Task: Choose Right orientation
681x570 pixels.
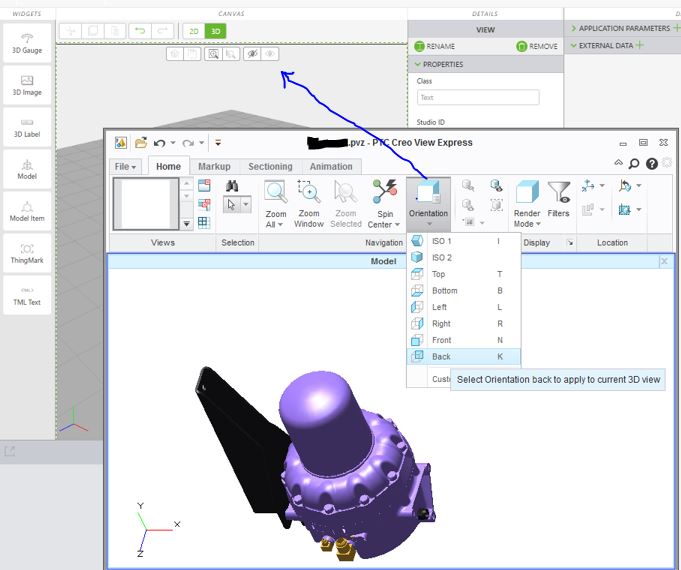Action: coord(463,324)
